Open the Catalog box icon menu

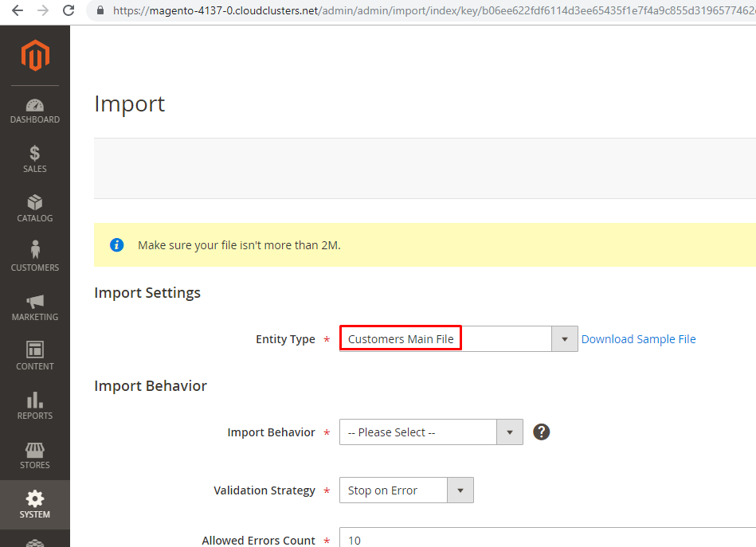(35, 209)
